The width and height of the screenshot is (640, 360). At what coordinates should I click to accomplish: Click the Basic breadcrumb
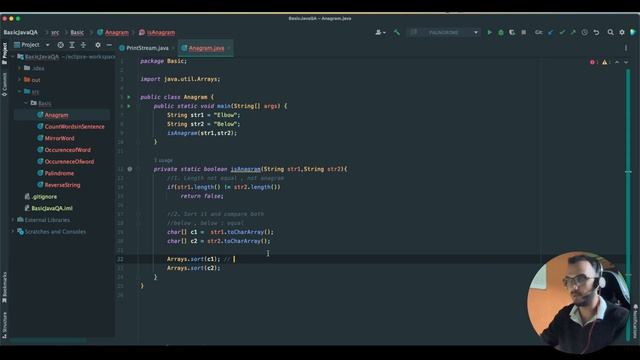[x=77, y=32]
